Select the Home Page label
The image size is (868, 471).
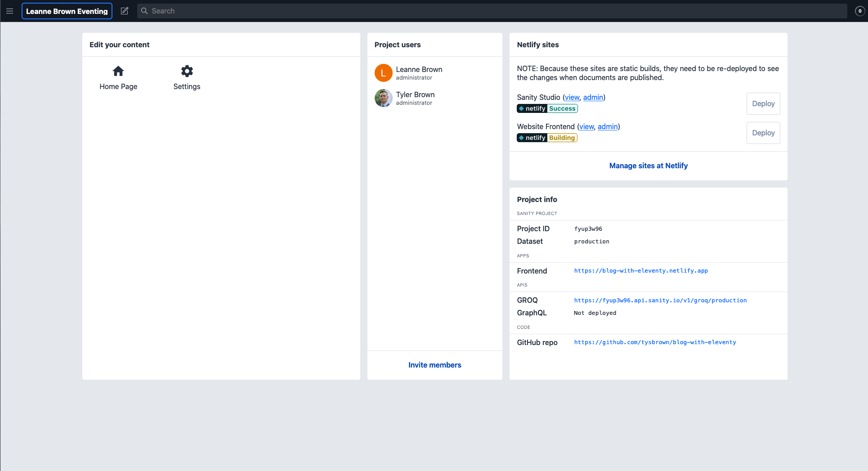[x=118, y=86]
